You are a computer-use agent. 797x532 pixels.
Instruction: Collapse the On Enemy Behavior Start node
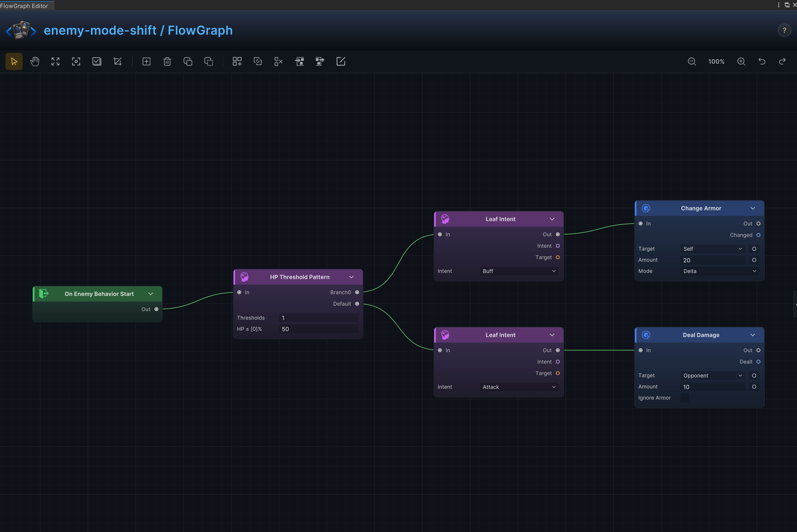(x=150, y=294)
